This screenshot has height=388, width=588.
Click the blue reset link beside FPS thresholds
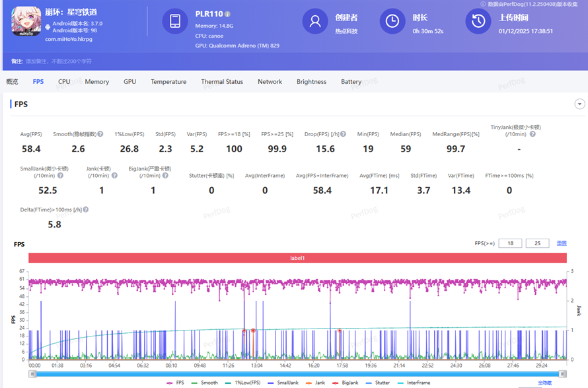coord(562,244)
